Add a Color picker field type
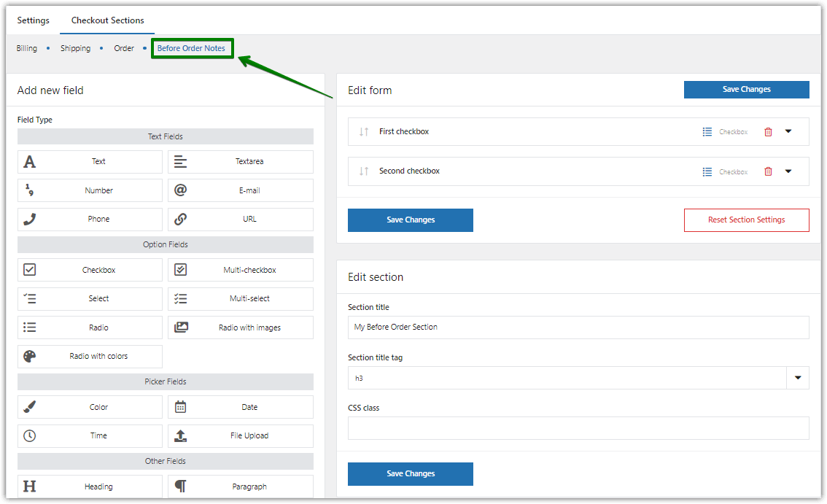 90,407
